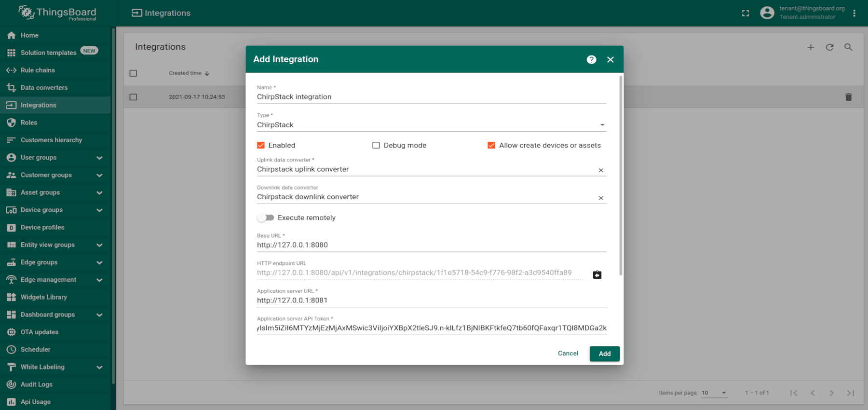The height and width of the screenshot is (410, 868).
Task: Expand Dashboard groups in sidebar
Action: click(x=99, y=314)
